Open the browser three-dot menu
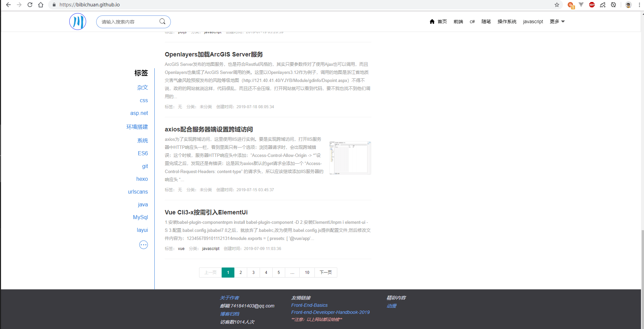 point(639,5)
